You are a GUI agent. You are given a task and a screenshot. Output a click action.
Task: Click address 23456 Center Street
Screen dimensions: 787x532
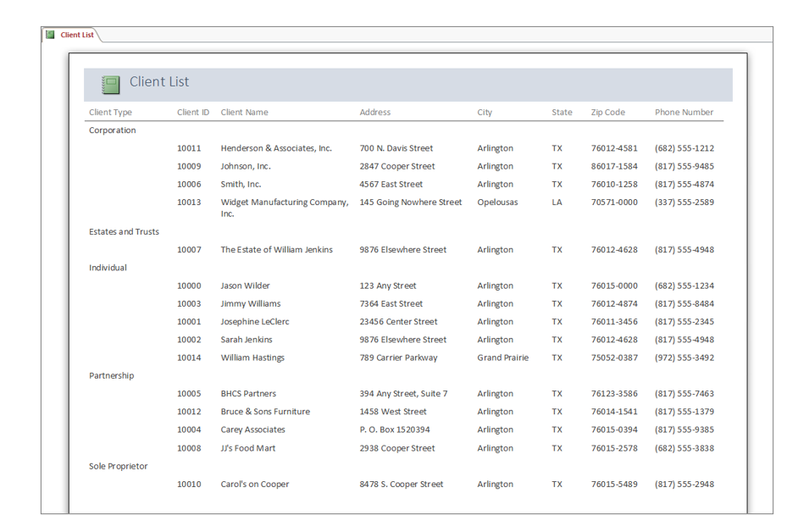point(398,322)
